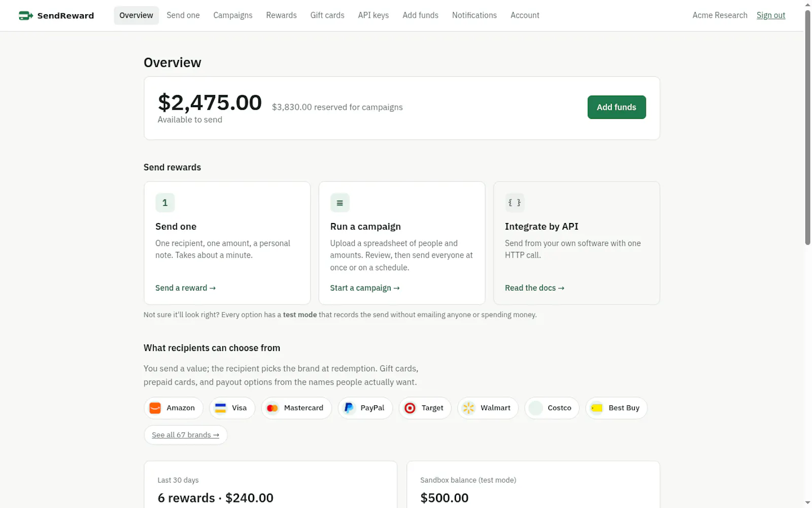The image size is (812, 508).
Task: Click the Target brand icon
Action: coord(410,408)
